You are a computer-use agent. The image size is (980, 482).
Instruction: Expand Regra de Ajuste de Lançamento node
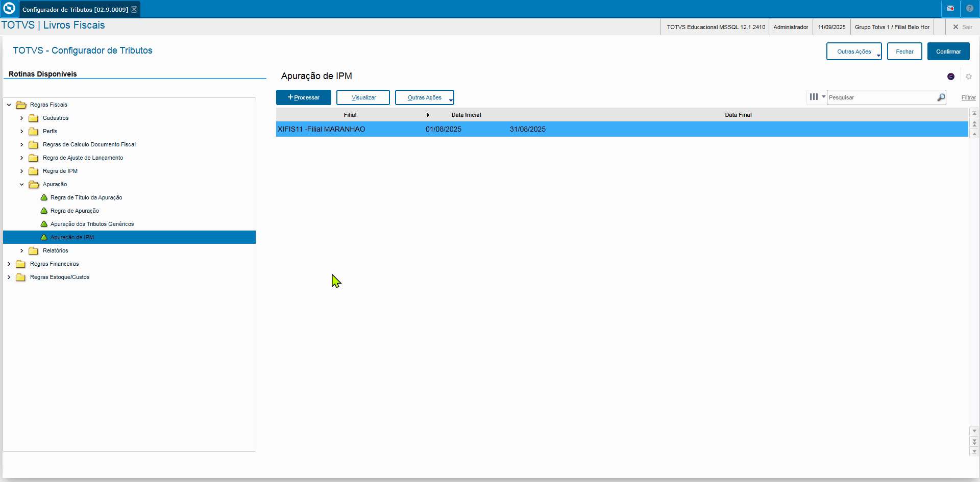[x=22, y=158]
